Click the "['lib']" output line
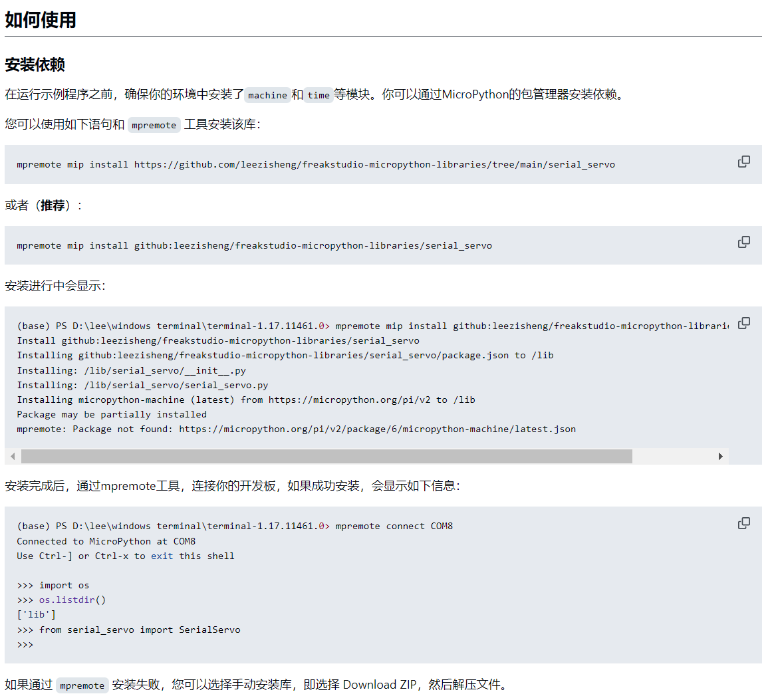The image size is (774, 700). (36, 615)
